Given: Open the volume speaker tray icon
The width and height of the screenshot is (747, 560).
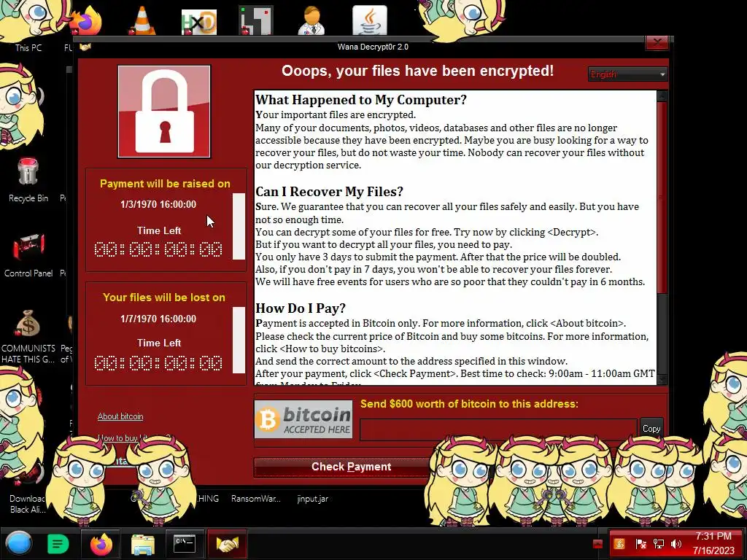Looking at the screenshot, I should pos(676,544).
